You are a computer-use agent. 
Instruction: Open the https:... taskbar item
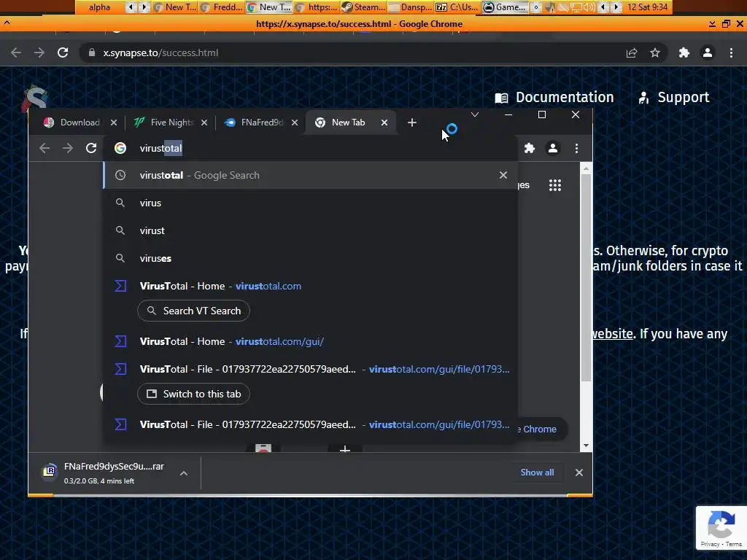coord(317,7)
